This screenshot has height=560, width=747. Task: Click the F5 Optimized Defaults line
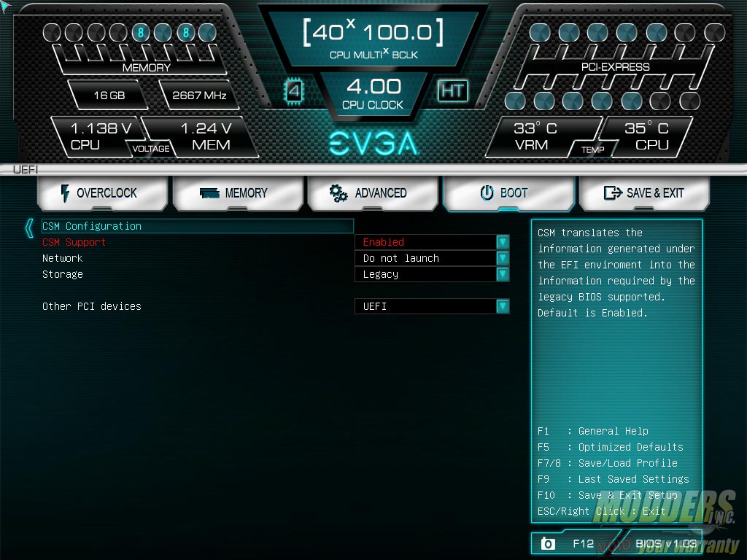(611, 447)
